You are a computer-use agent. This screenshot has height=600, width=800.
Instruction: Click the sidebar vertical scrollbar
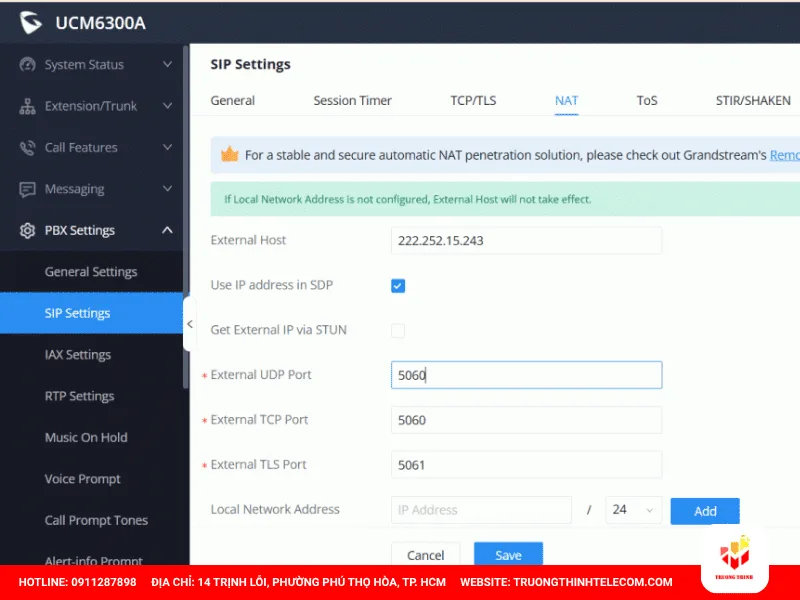[x=186, y=217]
